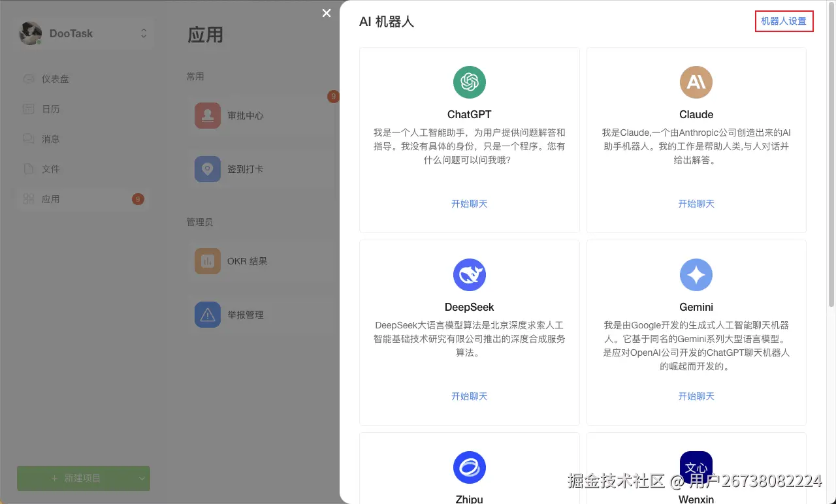Click the 消息 messages sidebar icon
Screen dimensions: 836x504
(x=29, y=139)
